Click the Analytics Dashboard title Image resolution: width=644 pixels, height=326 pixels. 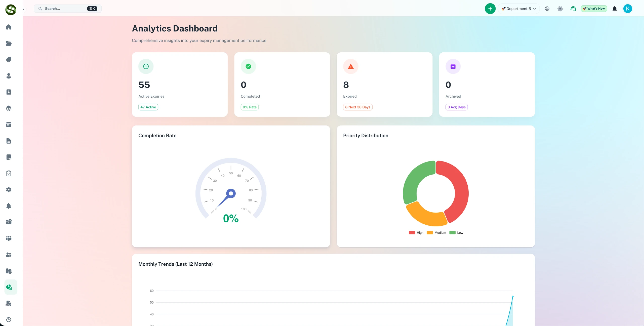pyautogui.click(x=175, y=28)
